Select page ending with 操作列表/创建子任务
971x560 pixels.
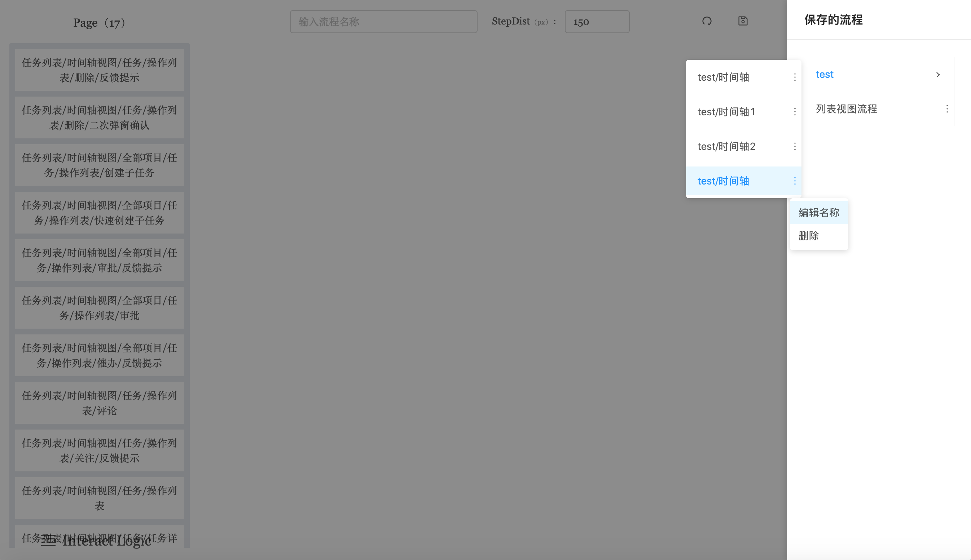click(x=99, y=165)
